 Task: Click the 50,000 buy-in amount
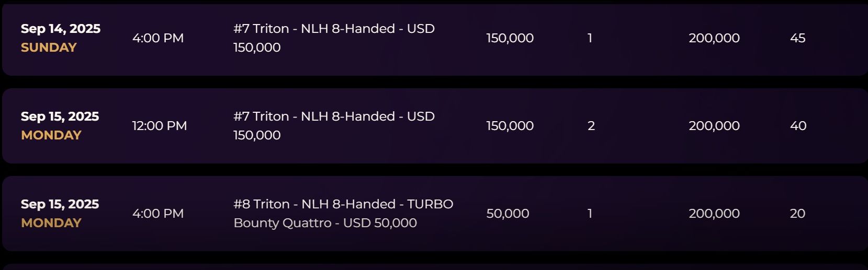[x=508, y=214]
